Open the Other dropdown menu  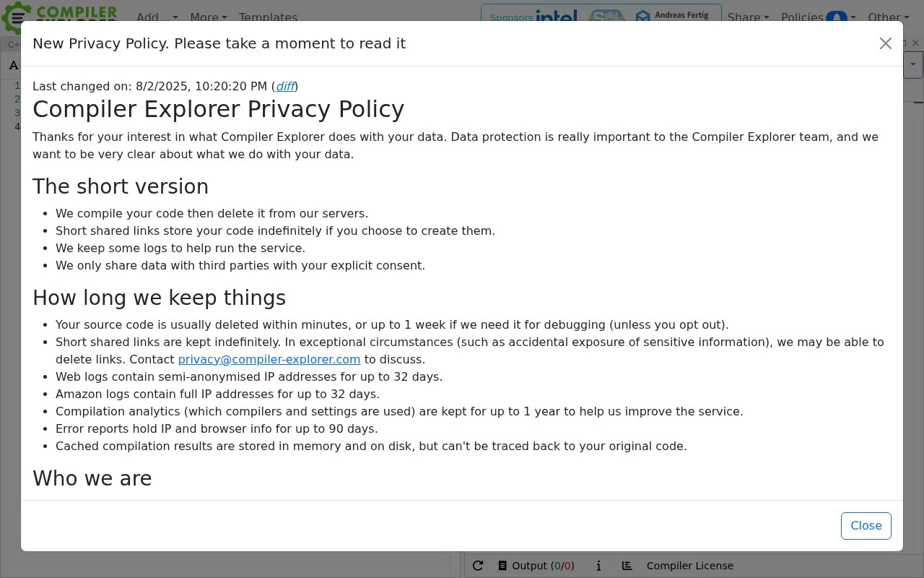(888, 17)
